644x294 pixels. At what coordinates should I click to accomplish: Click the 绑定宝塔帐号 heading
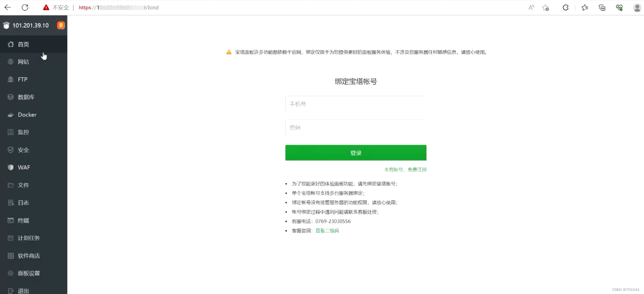pyautogui.click(x=356, y=82)
